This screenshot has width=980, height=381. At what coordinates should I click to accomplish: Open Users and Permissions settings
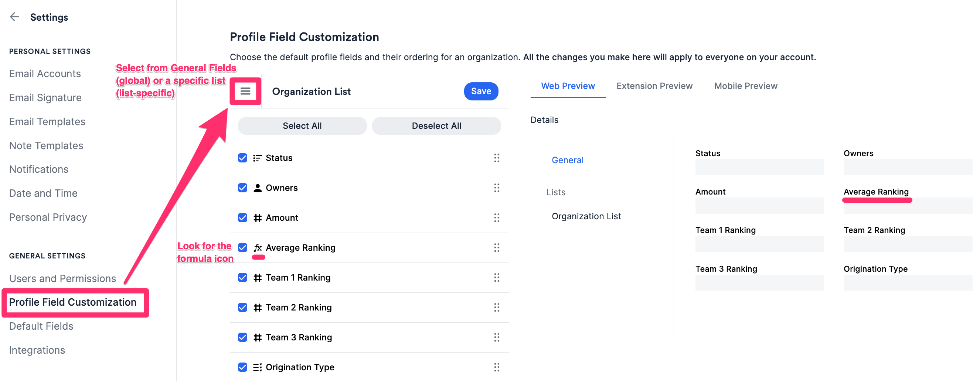62,278
